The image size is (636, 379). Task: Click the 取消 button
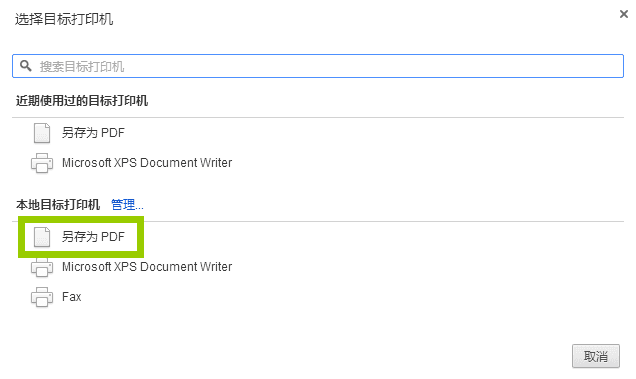pyautogui.click(x=596, y=356)
